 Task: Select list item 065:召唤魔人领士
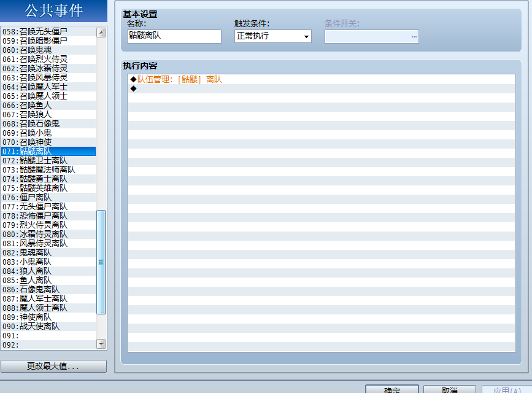[x=48, y=96]
